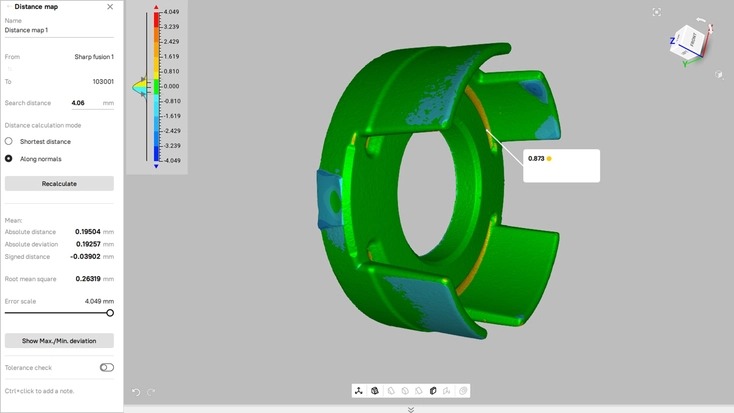Click the blue bottom arrow of color scale
This screenshot has width=734, height=413.
point(156,167)
